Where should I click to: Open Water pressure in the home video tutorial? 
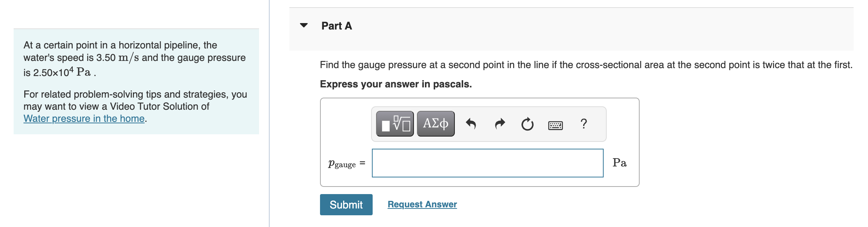[x=84, y=118]
